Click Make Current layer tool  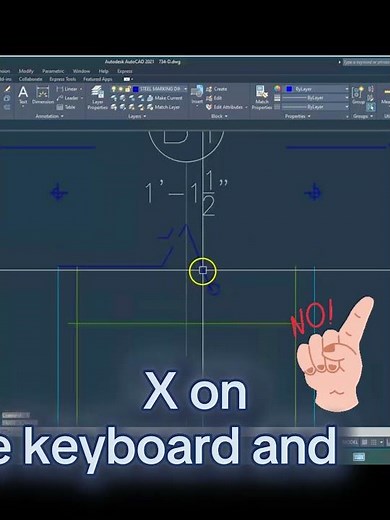[x=165, y=98]
